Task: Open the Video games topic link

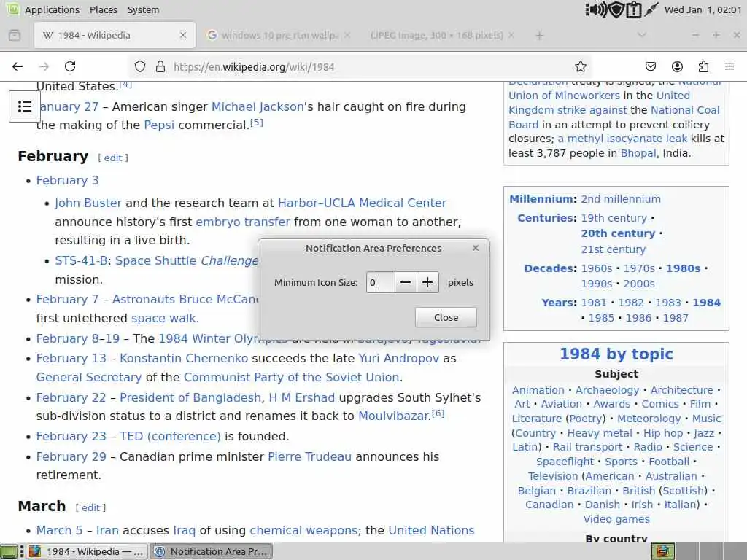Action: pos(616,519)
